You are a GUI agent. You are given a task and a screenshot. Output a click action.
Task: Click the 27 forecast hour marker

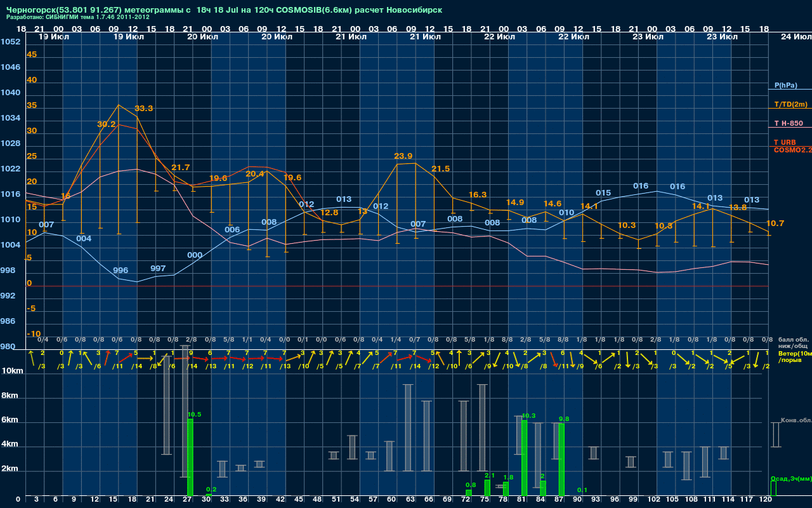(187, 500)
